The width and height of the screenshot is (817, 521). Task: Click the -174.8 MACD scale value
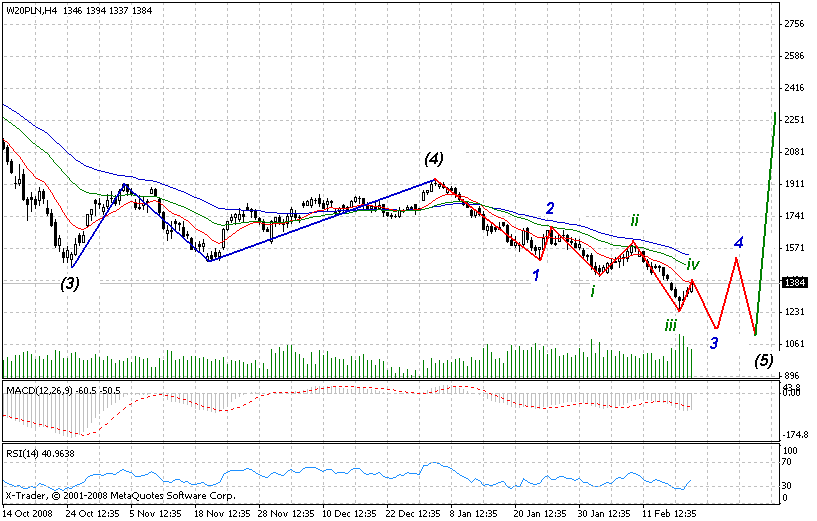[x=795, y=434]
